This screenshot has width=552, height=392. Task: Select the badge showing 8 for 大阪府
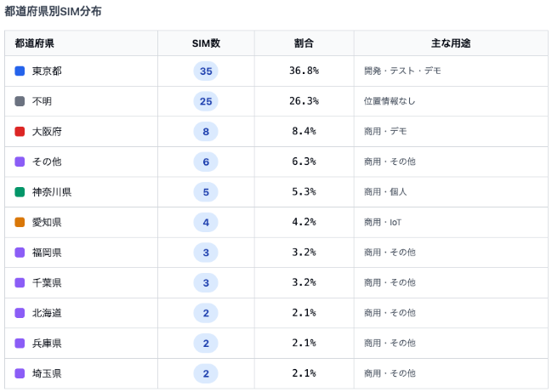tap(206, 132)
